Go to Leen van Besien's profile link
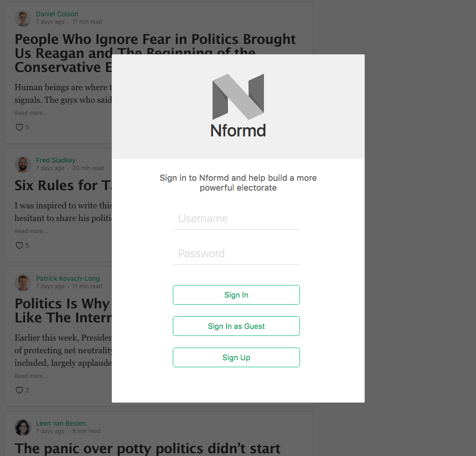 coord(61,423)
